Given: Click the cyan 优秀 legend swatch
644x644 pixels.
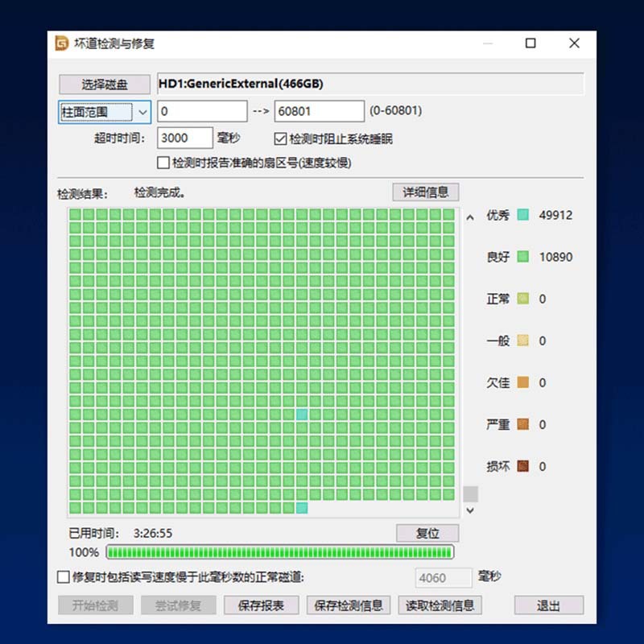Looking at the screenshot, I should click(x=524, y=215).
